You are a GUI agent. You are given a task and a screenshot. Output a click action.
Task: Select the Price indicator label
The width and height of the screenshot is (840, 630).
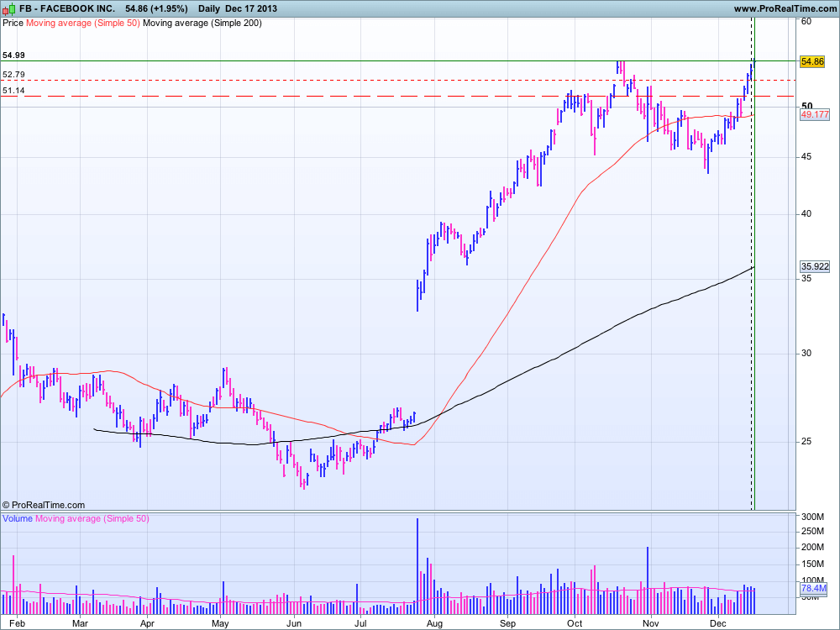pyautogui.click(x=13, y=23)
